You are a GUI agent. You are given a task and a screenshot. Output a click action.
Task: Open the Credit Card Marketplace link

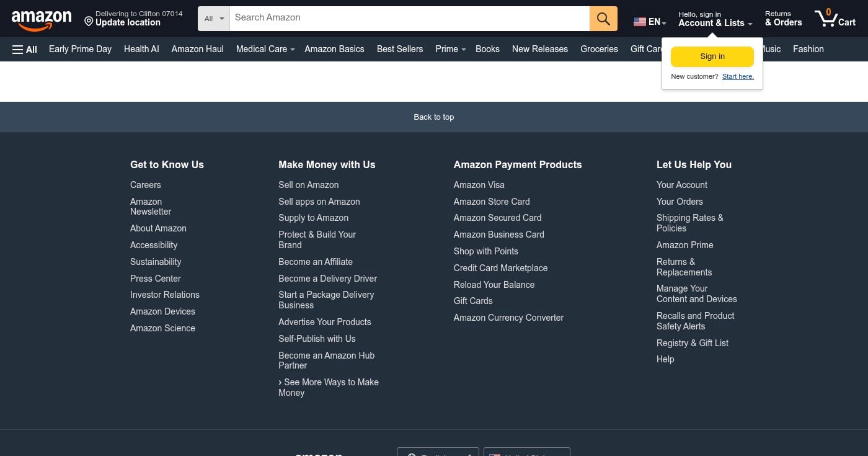coord(501,268)
